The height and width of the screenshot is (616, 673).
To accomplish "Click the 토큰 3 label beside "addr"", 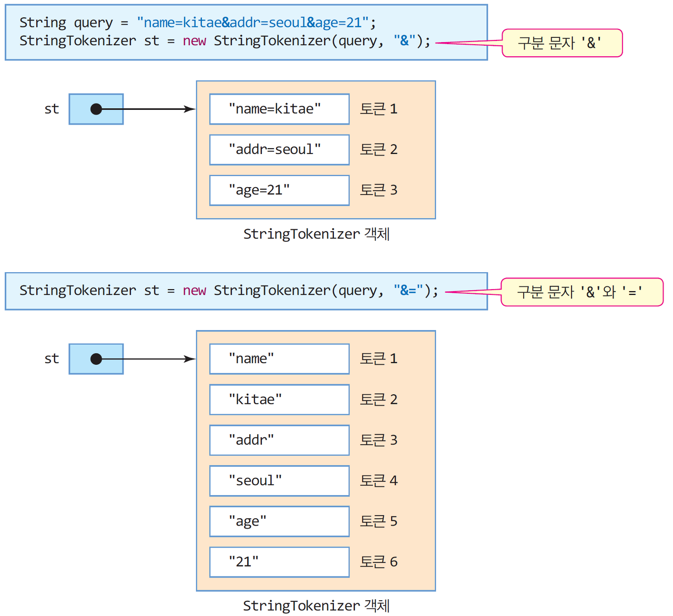I will [379, 440].
